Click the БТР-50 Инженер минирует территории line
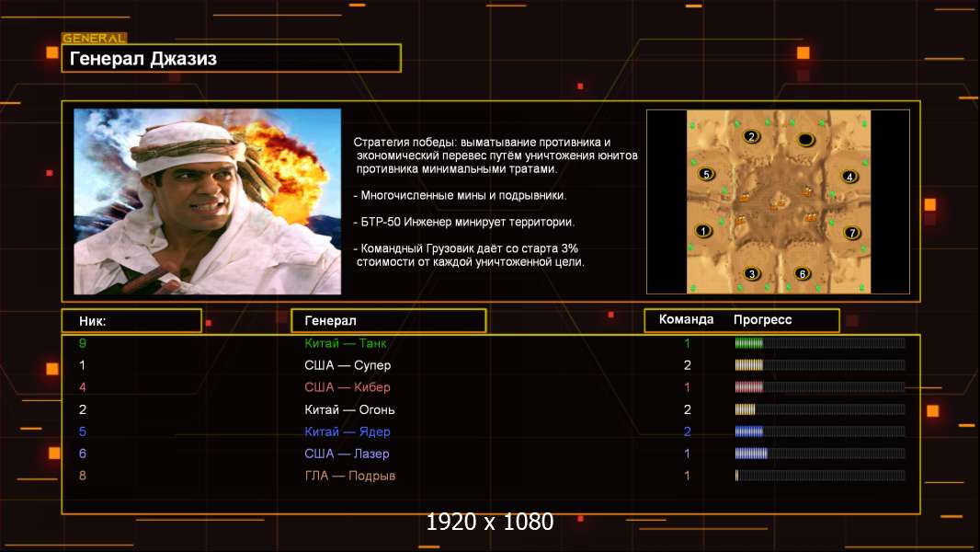Viewport: 980px width, 552px height. (463, 222)
